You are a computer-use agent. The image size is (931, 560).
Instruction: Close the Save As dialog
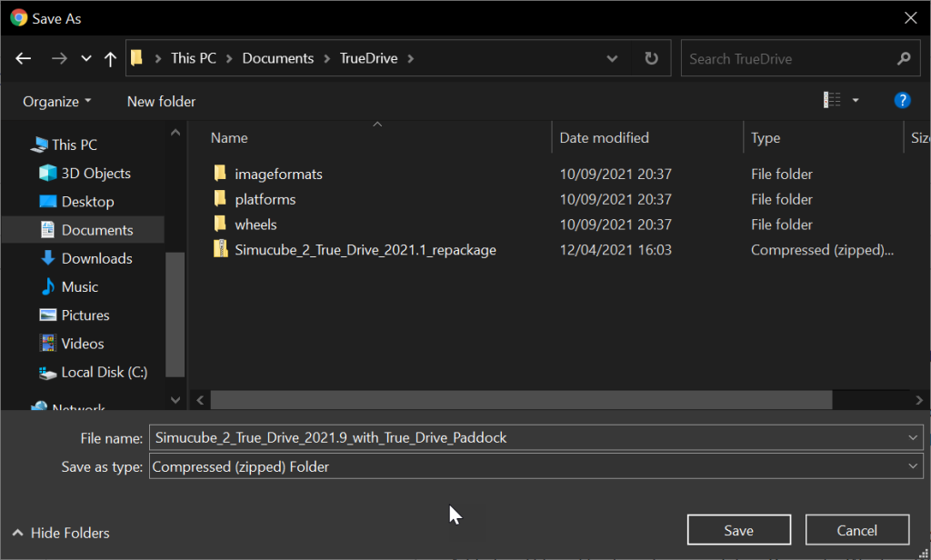(x=910, y=18)
